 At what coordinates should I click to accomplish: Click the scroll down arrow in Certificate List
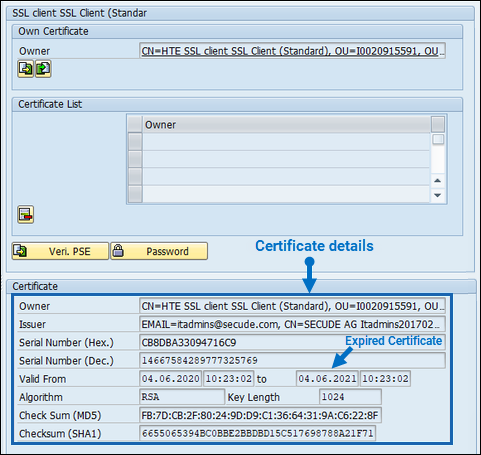(x=438, y=195)
